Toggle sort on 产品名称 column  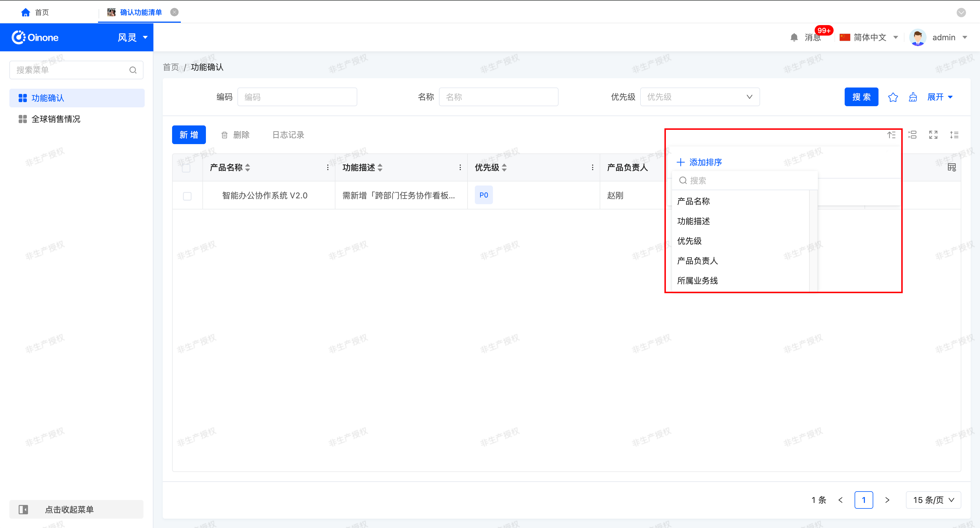(x=248, y=167)
